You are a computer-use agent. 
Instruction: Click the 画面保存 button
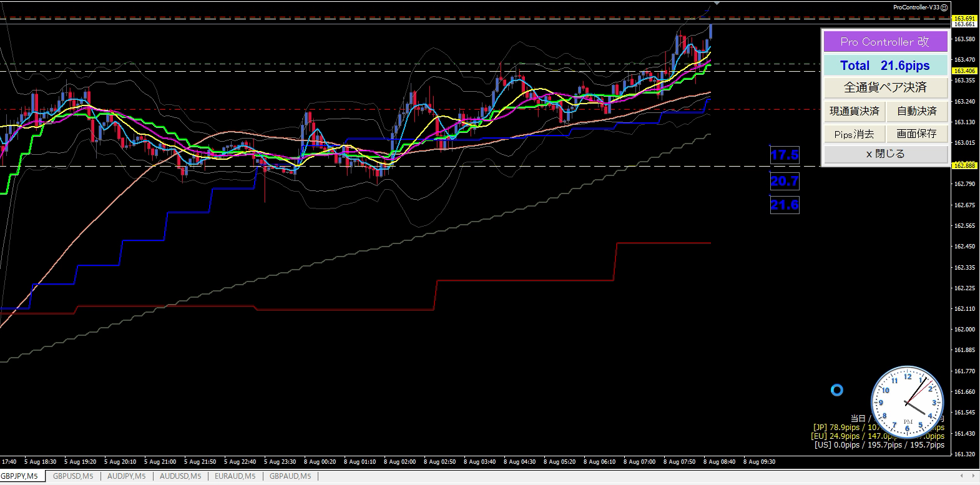click(x=917, y=134)
